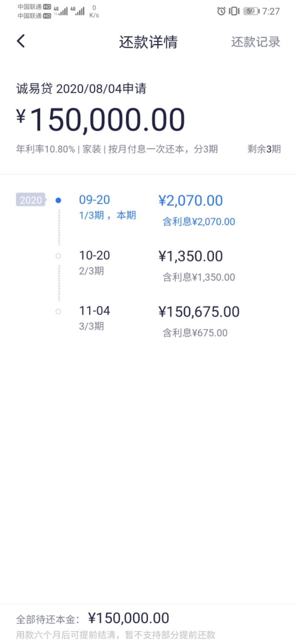297x644 pixels.
Task: Tap the back arrow icon
Action: pos(20,41)
